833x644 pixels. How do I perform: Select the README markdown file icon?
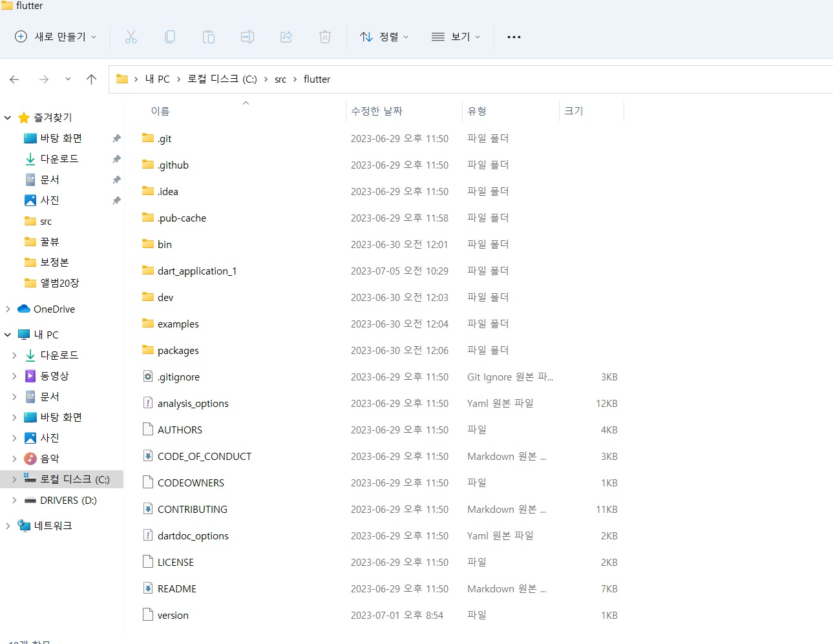pyautogui.click(x=148, y=588)
